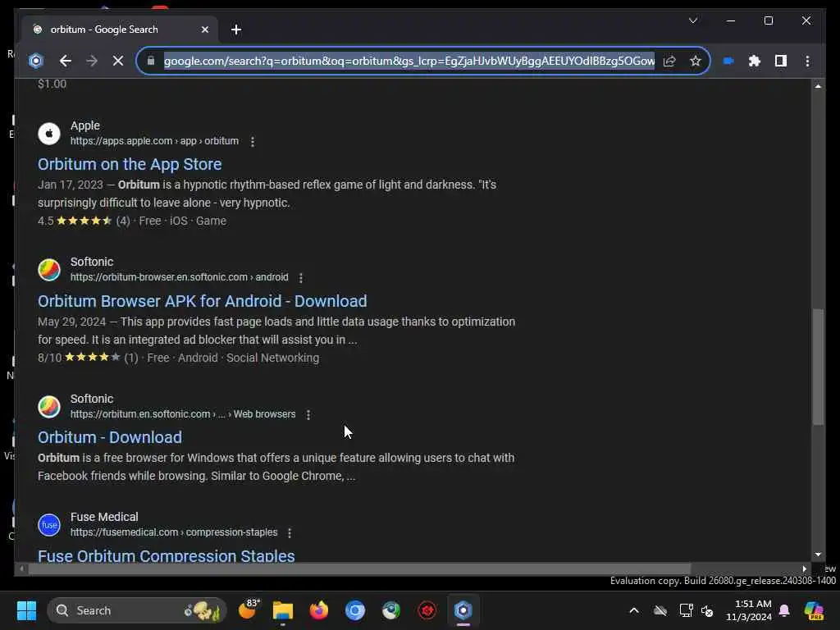Open Copilot preview icon in taskbar
The height and width of the screenshot is (630, 840).
tap(815, 610)
